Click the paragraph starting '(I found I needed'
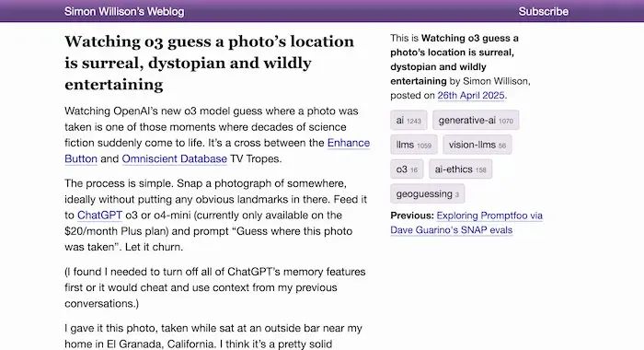The image size is (644, 350). coord(214,287)
